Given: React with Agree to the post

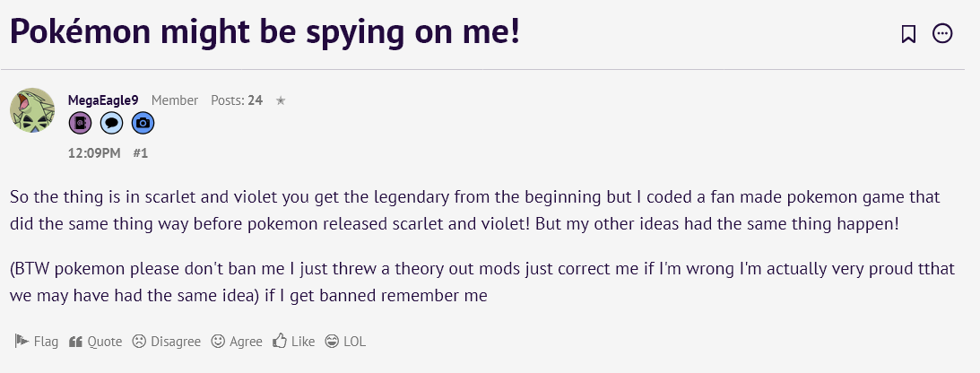Looking at the screenshot, I should point(237,342).
